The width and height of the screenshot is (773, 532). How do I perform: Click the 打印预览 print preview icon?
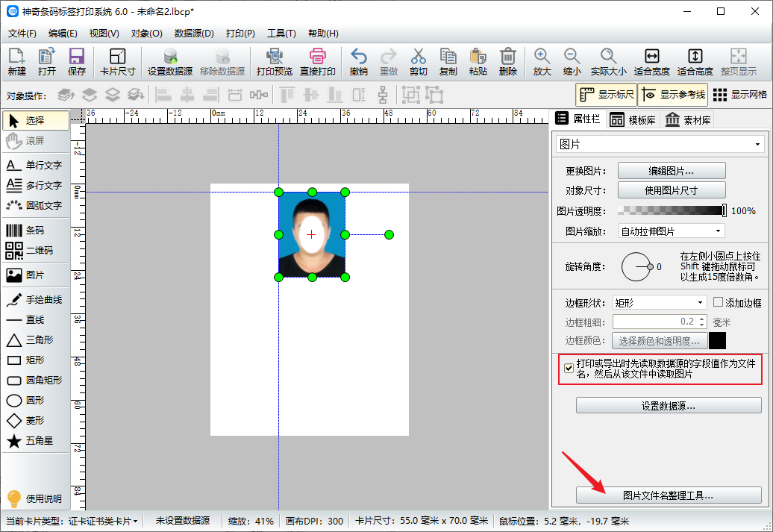point(274,62)
